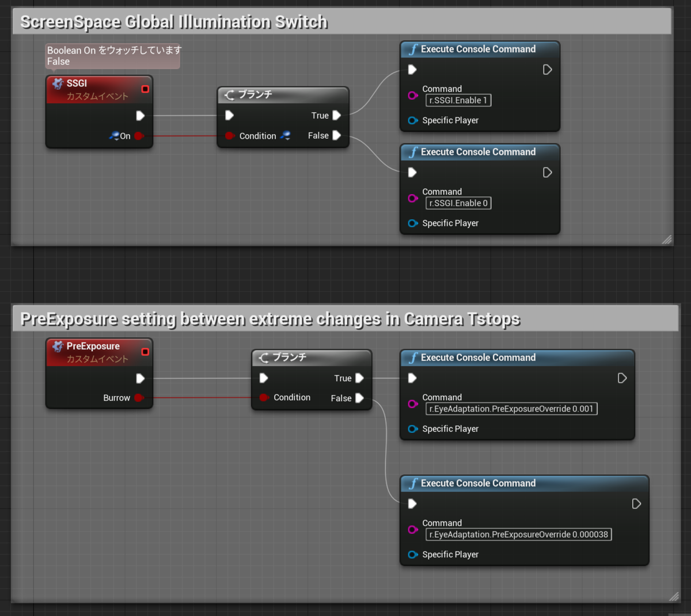This screenshot has width=691, height=616.
Task: Click exec output of the r.SSGI.Enable 1 node
Action: [x=547, y=70]
